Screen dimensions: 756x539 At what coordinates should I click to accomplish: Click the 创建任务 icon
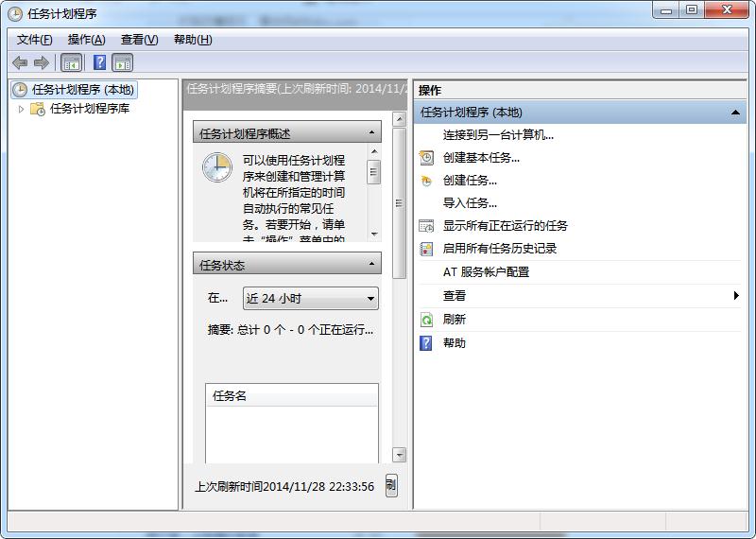click(x=426, y=181)
